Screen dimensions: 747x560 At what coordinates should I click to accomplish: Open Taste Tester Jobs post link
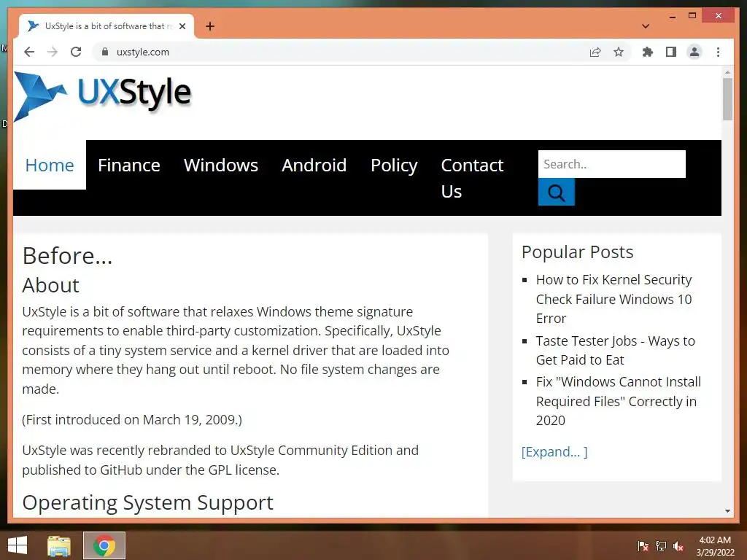point(616,351)
